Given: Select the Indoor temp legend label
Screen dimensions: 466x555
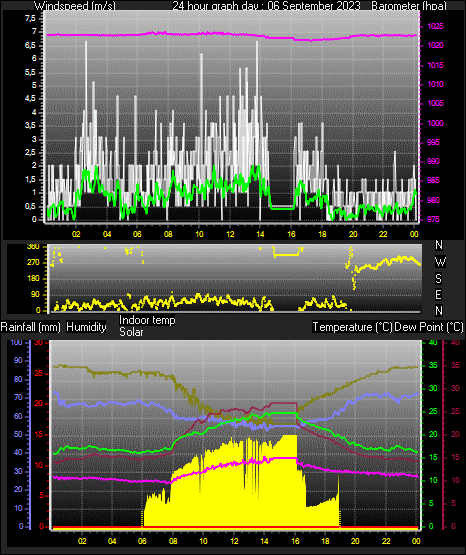Looking at the screenshot, I should 147,320.
